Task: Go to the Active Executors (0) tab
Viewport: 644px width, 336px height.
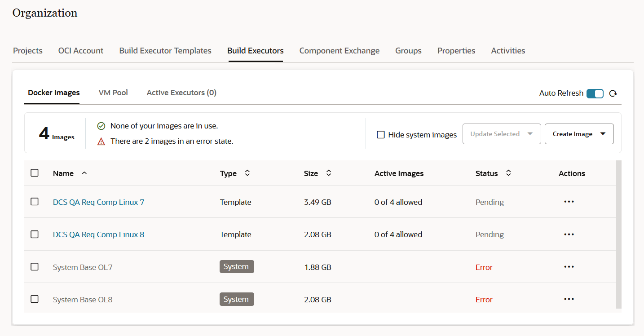Action: 181,93
